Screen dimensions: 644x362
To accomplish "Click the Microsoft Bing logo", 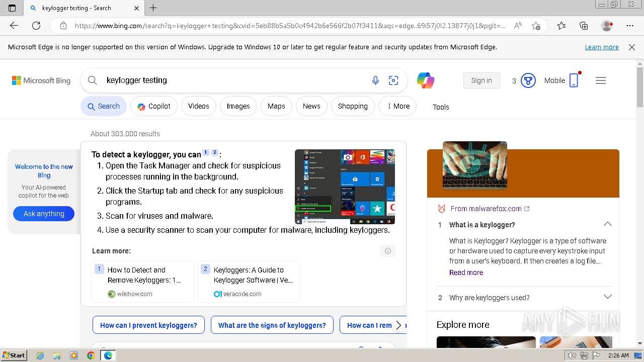I will pos(41,80).
